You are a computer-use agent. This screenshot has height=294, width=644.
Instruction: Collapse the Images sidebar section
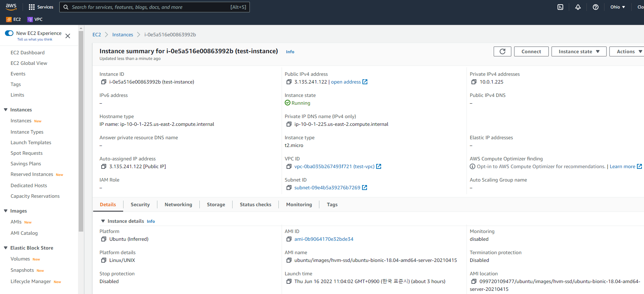click(6, 211)
